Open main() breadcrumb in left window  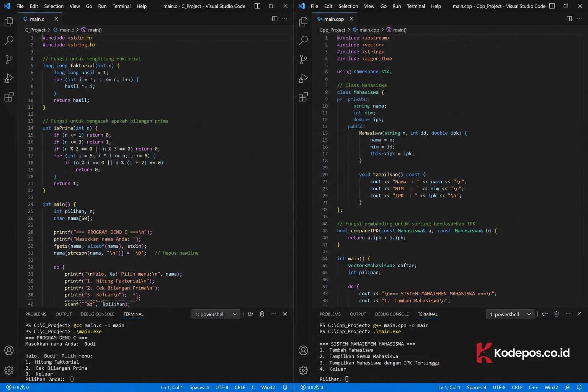tap(91, 30)
